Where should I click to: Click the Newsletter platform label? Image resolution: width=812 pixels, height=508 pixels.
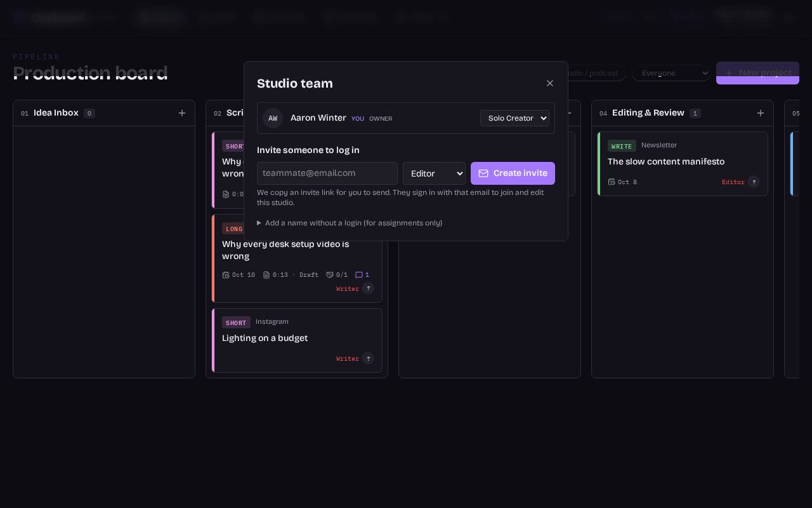click(x=659, y=145)
